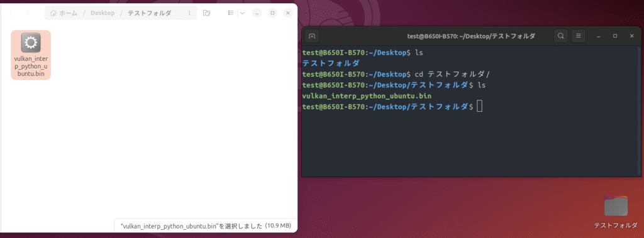Open the file manager folder search

[x=206, y=13]
